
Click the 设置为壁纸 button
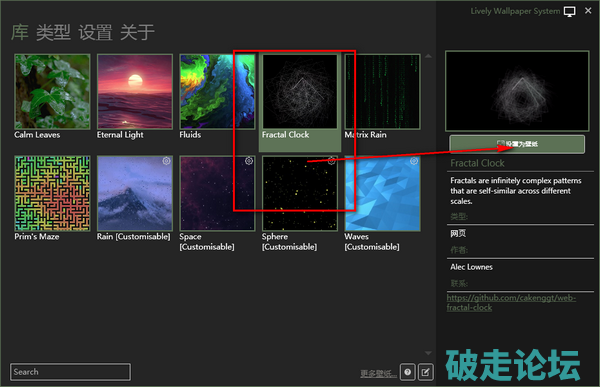point(517,144)
